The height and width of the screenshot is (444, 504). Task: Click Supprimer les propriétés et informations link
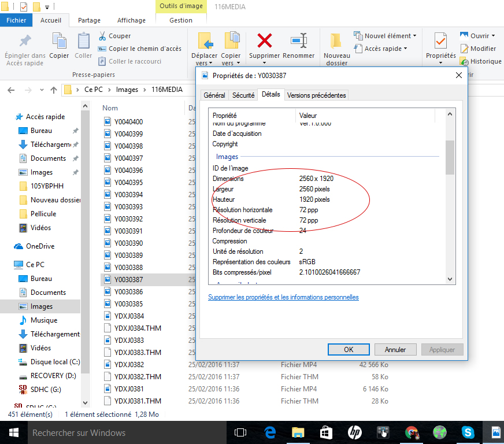[x=283, y=297]
